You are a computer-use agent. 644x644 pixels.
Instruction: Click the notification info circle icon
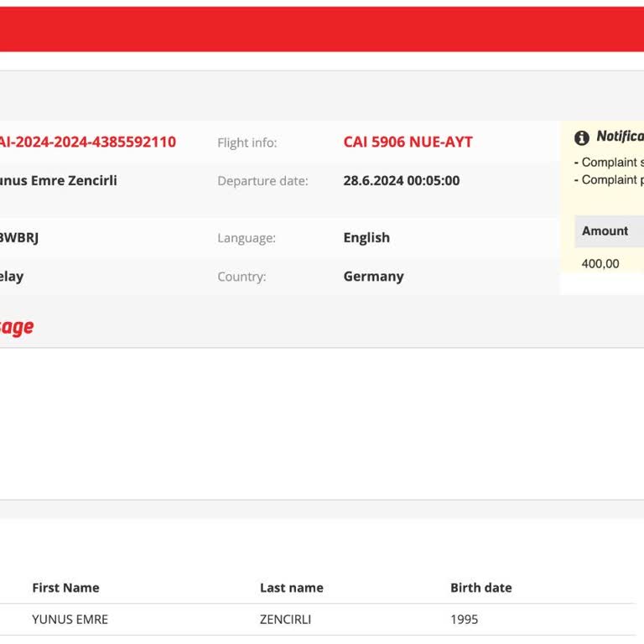[x=582, y=138]
